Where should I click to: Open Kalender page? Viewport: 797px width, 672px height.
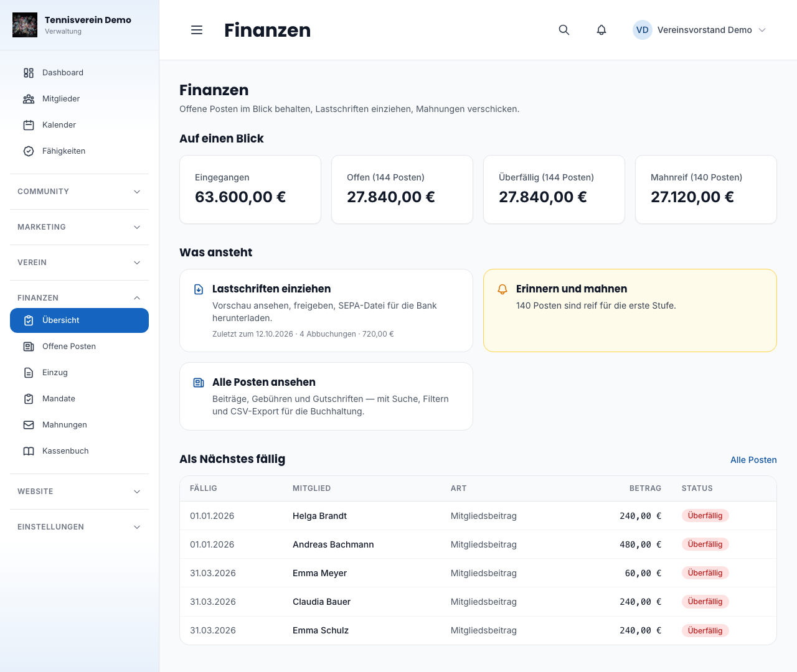pos(79,125)
